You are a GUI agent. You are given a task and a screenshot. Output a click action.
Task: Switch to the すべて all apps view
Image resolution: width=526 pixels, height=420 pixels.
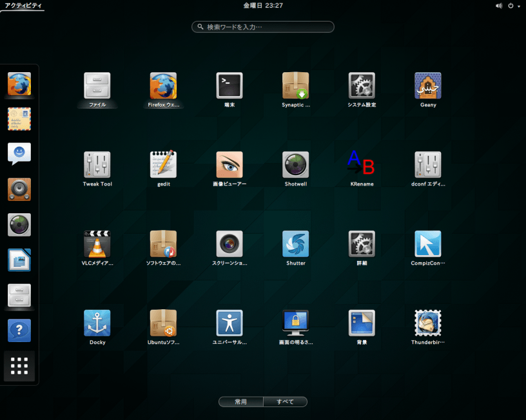(285, 401)
